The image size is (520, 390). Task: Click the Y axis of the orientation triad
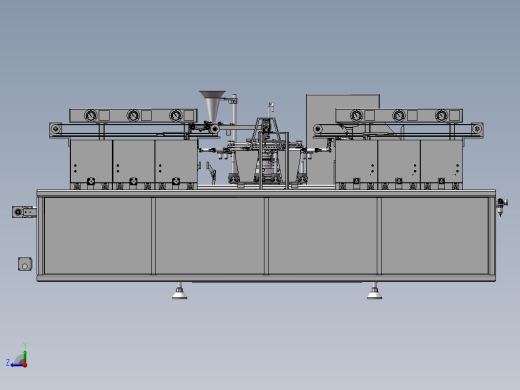[25, 353]
